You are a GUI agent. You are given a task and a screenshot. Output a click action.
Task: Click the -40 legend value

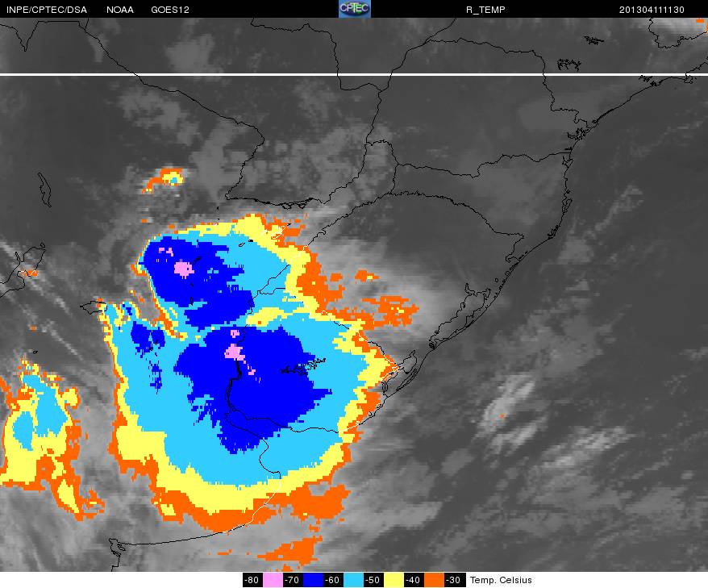[x=413, y=580]
